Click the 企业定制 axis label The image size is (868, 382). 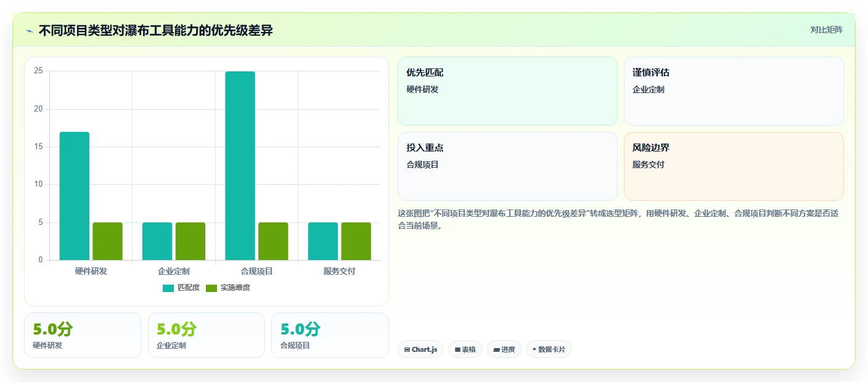pyautogui.click(x=174, y=271)
